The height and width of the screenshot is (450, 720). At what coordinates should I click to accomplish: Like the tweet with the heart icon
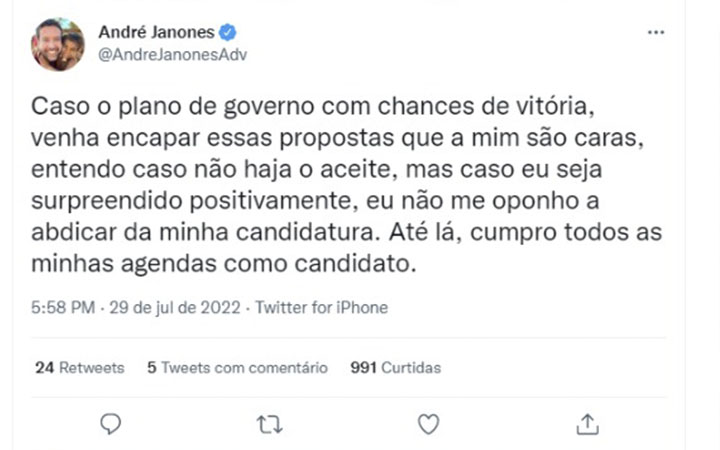pos(428,424)
